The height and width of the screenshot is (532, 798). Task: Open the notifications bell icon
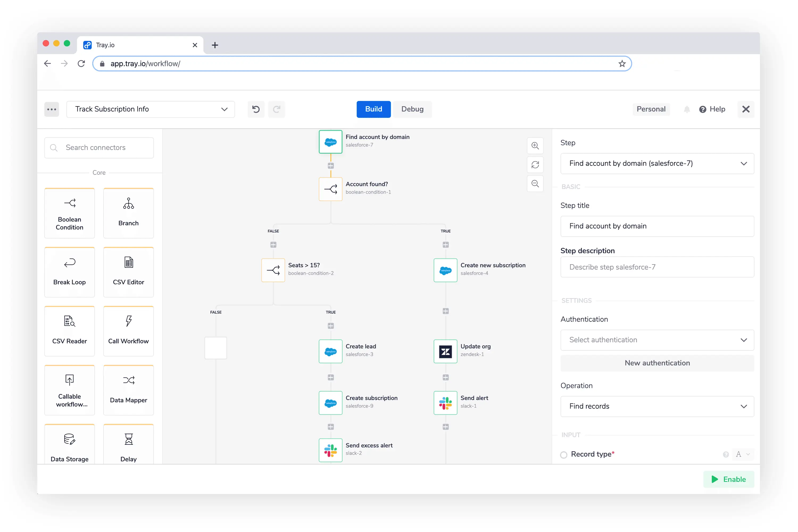pyautogui.click(x=687, y=109)
